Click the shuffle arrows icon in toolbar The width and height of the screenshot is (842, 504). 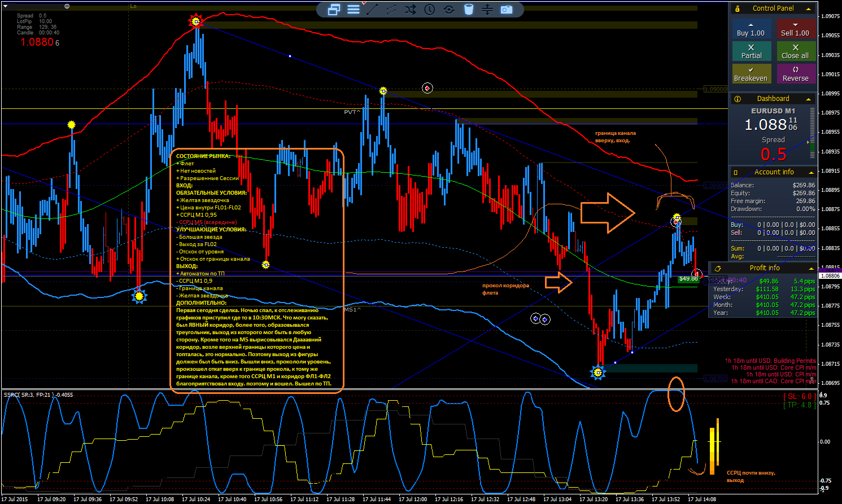point(411,10)
